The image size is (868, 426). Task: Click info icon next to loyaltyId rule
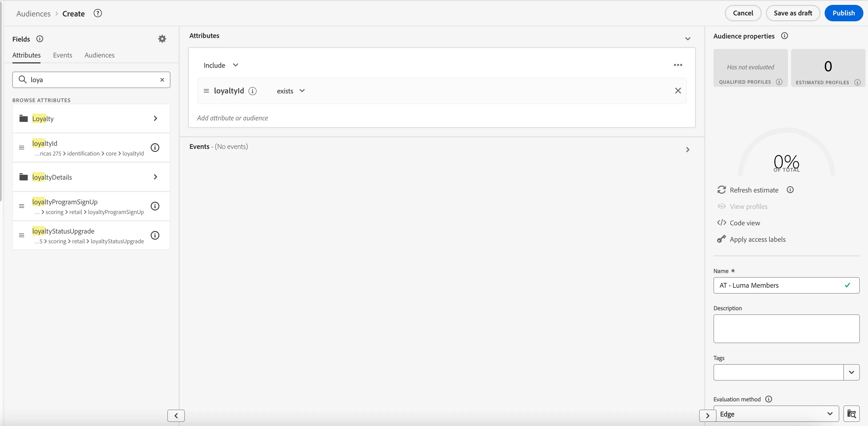pos(252,91)
